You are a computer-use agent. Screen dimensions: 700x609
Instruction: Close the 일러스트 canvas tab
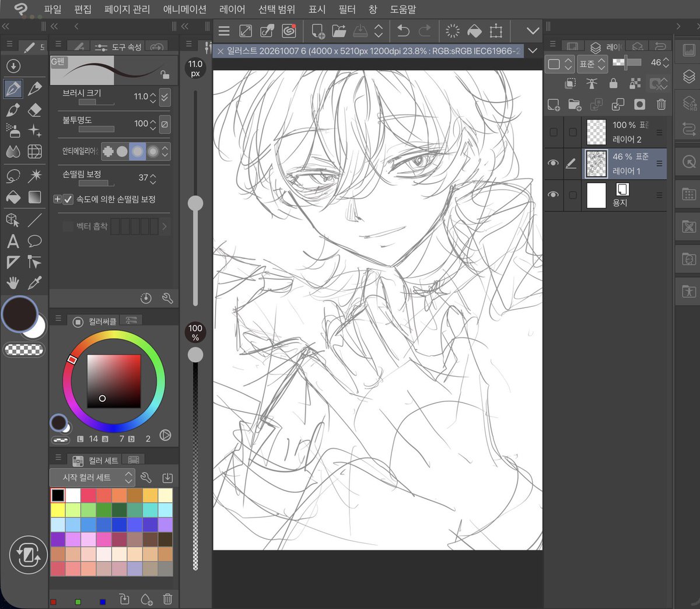220,51
